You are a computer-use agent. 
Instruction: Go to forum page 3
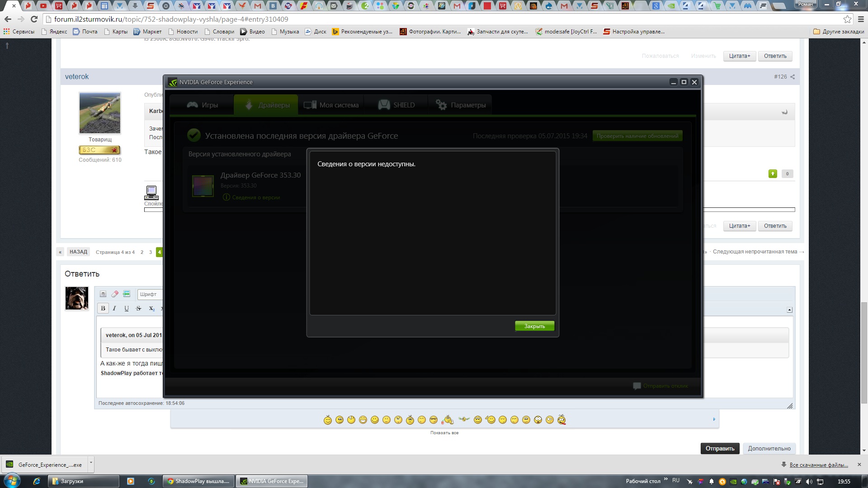pyautogui.click(x=151, y=252)
